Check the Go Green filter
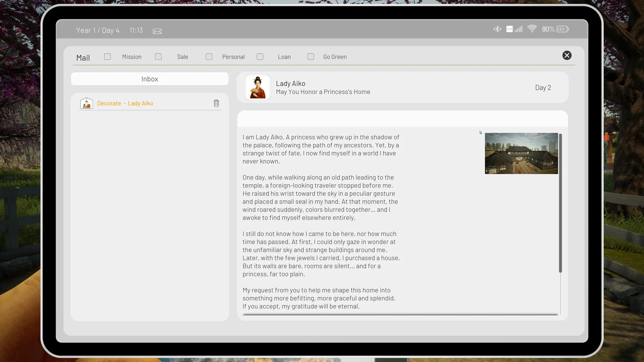The height and width of the screenshot is (362, 644). (311, 57)
